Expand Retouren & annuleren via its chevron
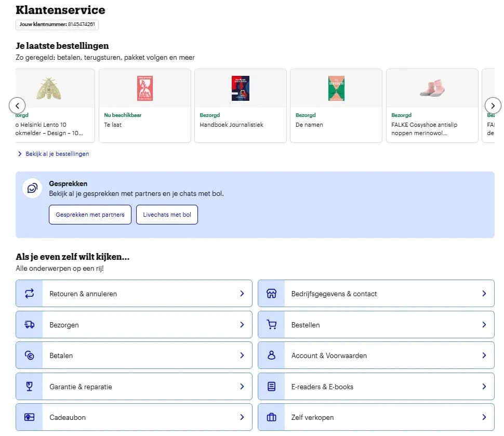The height and width of the screenshot is (436, 504). (x=242, y=293)
